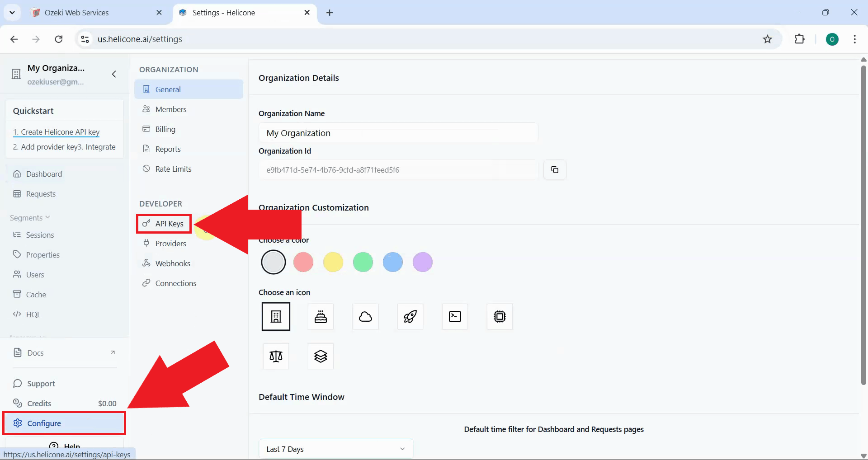Open the Cache section
Image resolution: width=868 pixels, height=460 pixels.
click(34, 294)
